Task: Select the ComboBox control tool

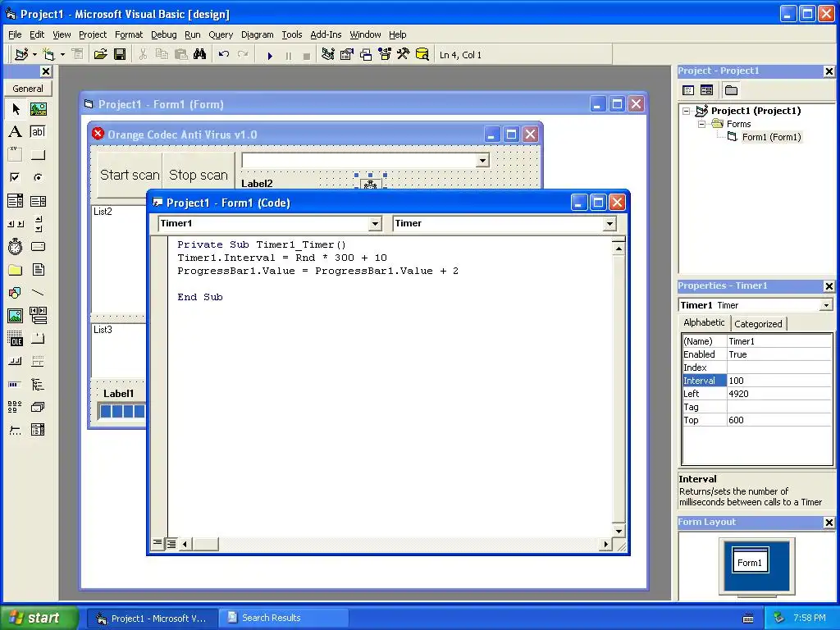Action: point(16,201)
